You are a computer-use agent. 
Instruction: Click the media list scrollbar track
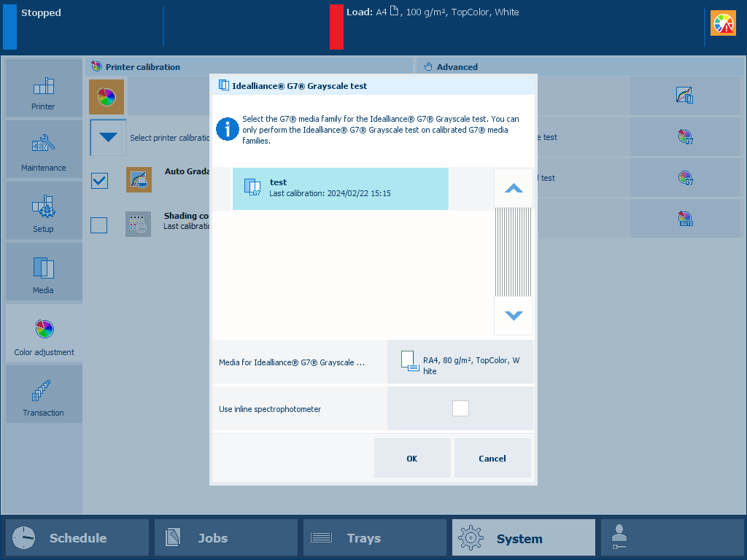[513, 252]
